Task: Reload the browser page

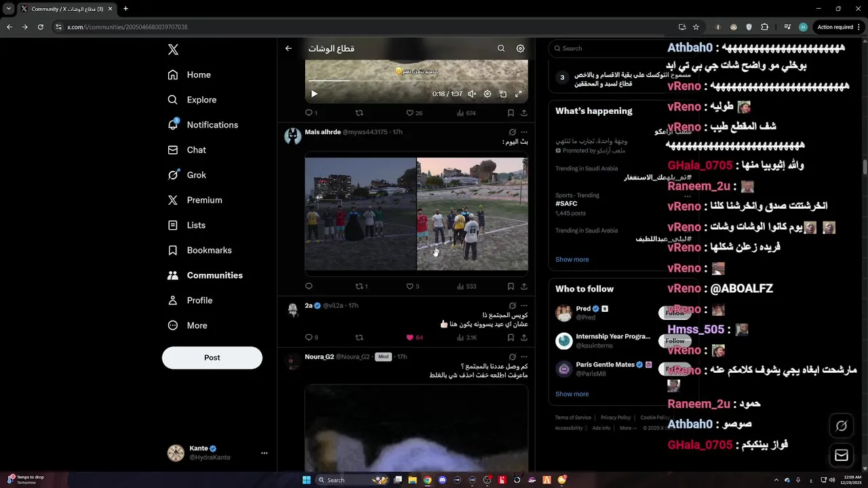Action: [41, 27]
